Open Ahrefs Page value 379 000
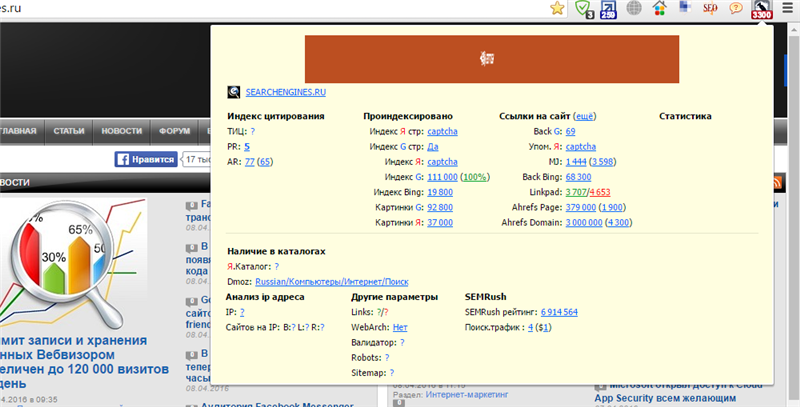 pyautogui.click(x=581, y=208)
